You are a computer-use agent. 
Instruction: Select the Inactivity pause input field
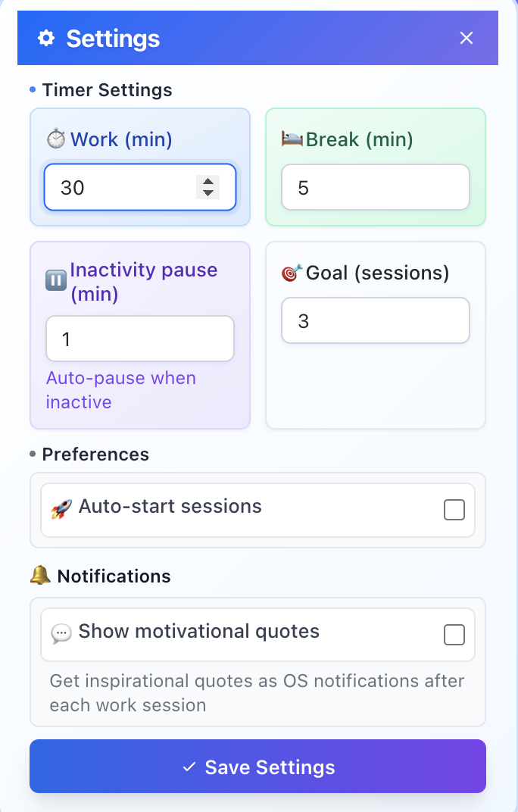pos(139,339)
